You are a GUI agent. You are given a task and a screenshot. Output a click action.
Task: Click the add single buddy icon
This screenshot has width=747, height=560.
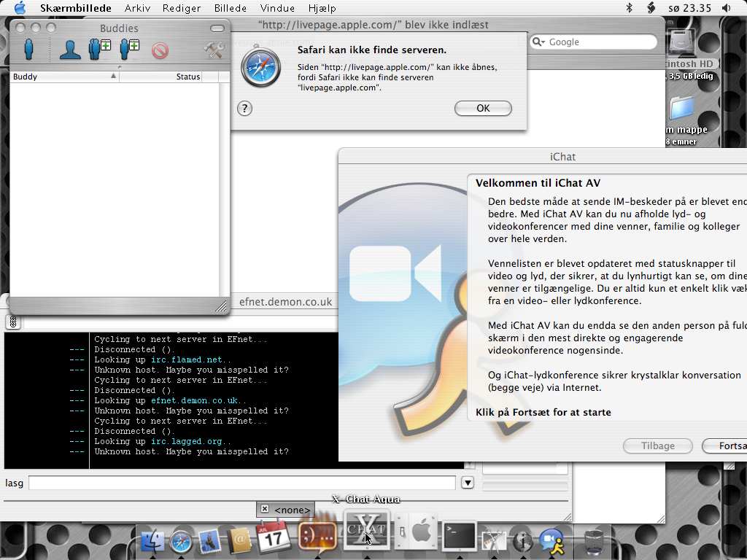pos(130,50)
